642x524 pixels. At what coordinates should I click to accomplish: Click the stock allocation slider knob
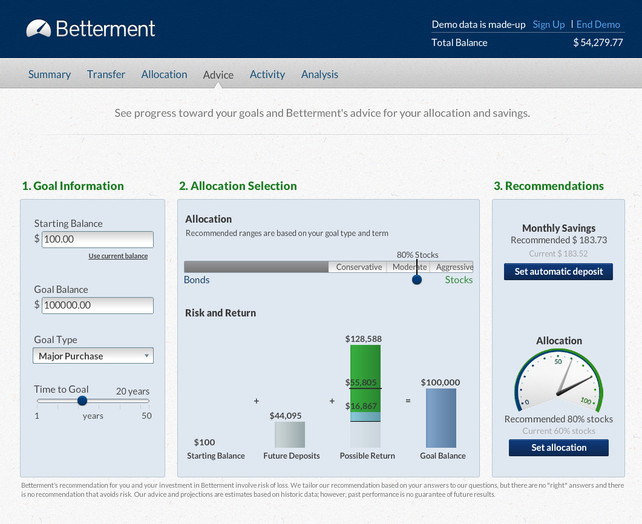[417, 280]
